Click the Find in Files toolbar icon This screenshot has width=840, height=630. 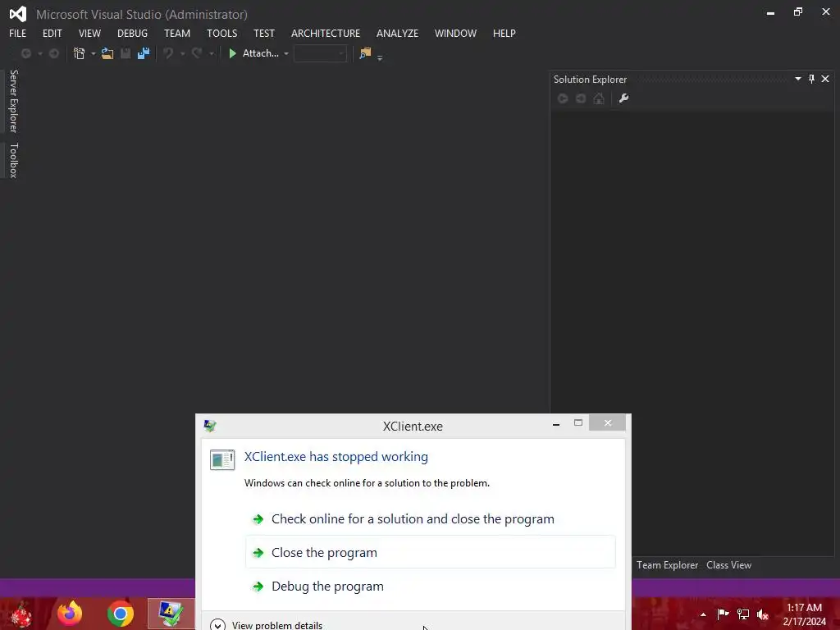click(365, 53)
